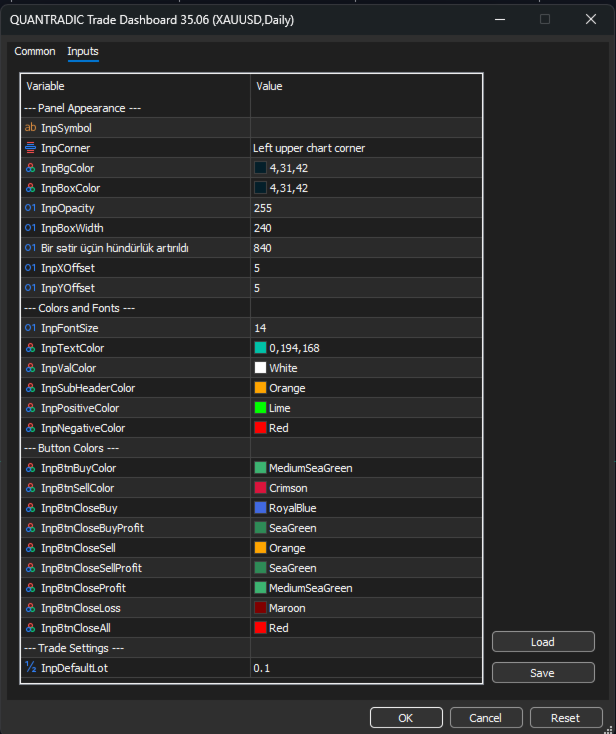This screenshot has height=734, width=616.
Task: Click the Lime swatch for InpPositiveColor
Action: [x=260, y=408]
